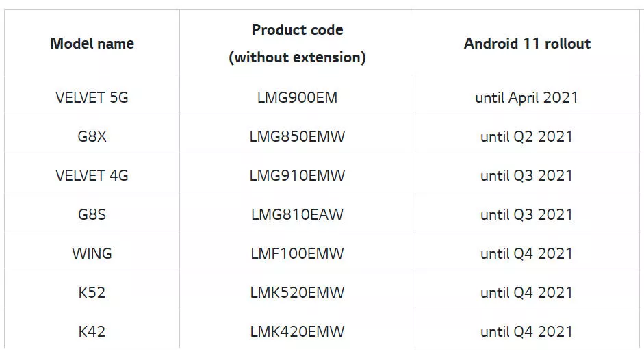The height and width of the screenshot is (358, 644).
Task: Select the WING model cell
Action: [92, 253]
